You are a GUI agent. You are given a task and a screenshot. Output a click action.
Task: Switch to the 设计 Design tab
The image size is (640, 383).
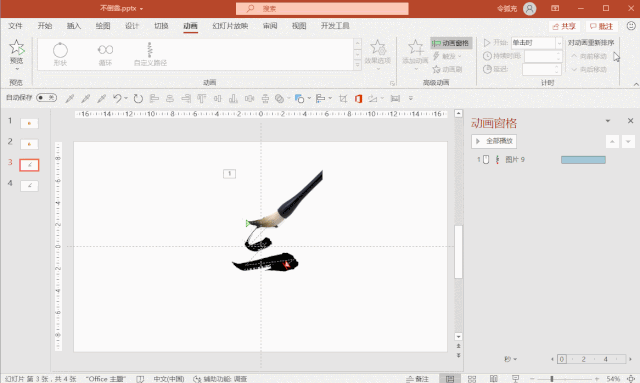click(132, 26)
